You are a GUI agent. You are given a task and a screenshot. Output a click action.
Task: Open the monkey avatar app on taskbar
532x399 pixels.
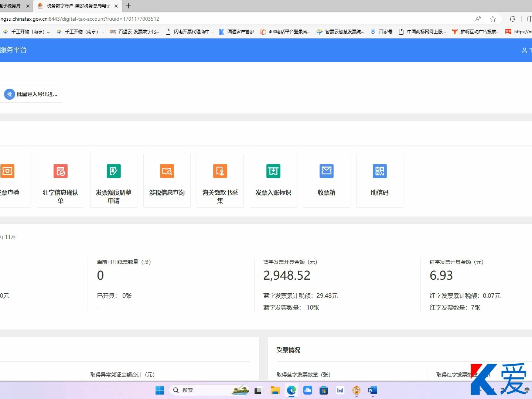[357, 390]
